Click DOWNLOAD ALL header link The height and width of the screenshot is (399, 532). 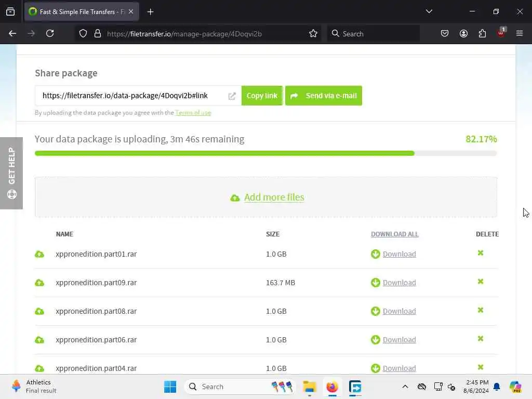(x=395, y=234)
